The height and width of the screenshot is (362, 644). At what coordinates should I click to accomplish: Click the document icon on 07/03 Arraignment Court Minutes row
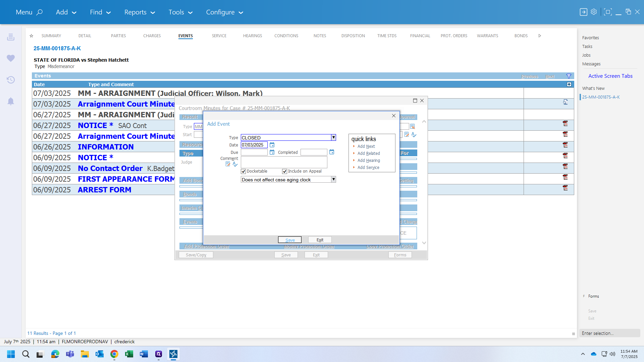click(565, 102)
